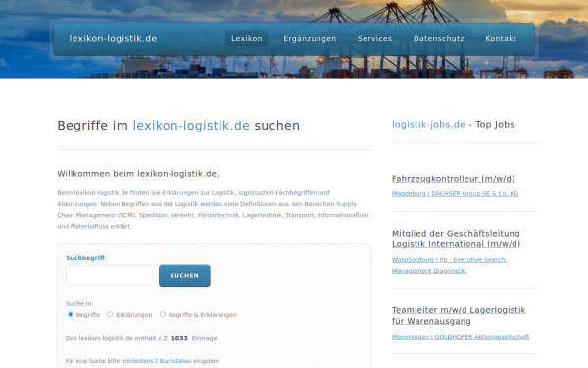Open the Ergänzungen menu item
The image size is (588, 368).
310,38
